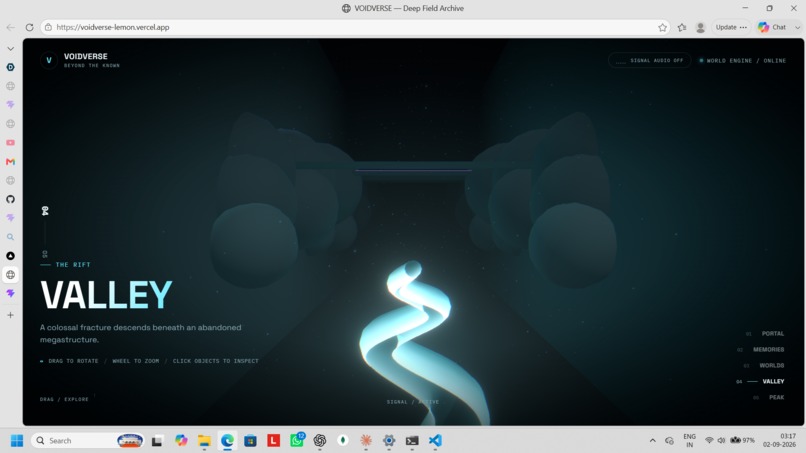Collapse the vertical tabs chevron
Image resolution: width=806 pixels, height=453 pixels.
click(10, 48)
